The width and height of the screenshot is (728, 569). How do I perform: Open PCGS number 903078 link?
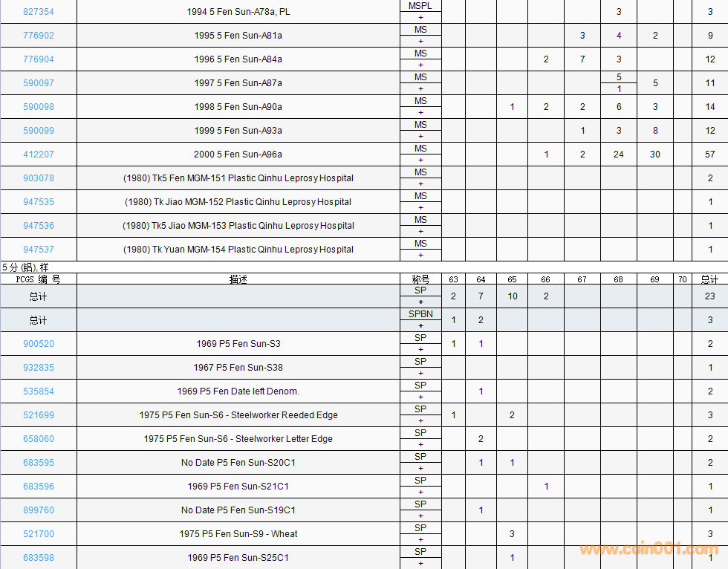point(39,178)
